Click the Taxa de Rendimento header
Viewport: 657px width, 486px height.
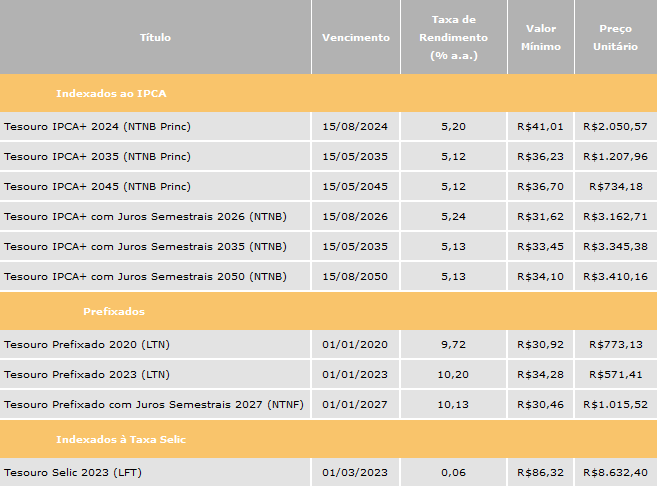pos(454,37)
